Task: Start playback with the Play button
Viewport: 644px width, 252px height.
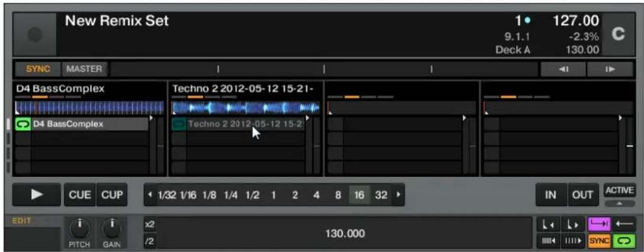Action: click(x=37, y=195)
